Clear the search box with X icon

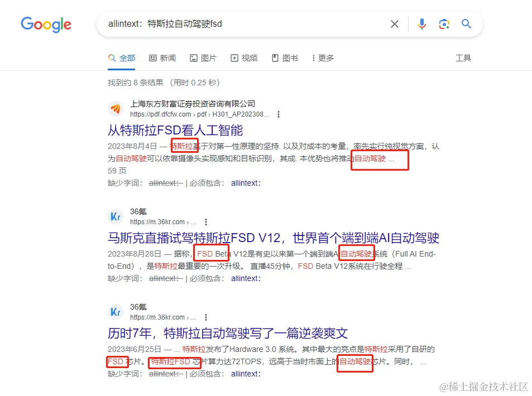click(394, 24)
